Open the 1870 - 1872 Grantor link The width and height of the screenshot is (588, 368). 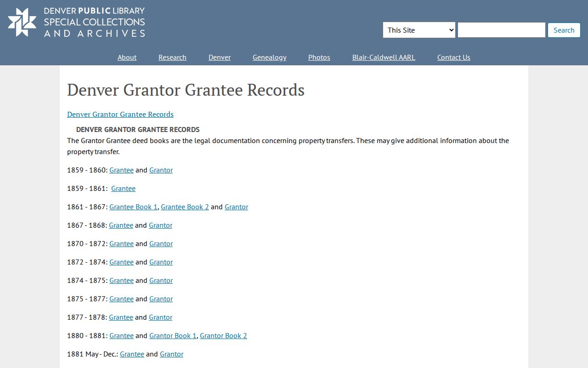pos(161,243)
